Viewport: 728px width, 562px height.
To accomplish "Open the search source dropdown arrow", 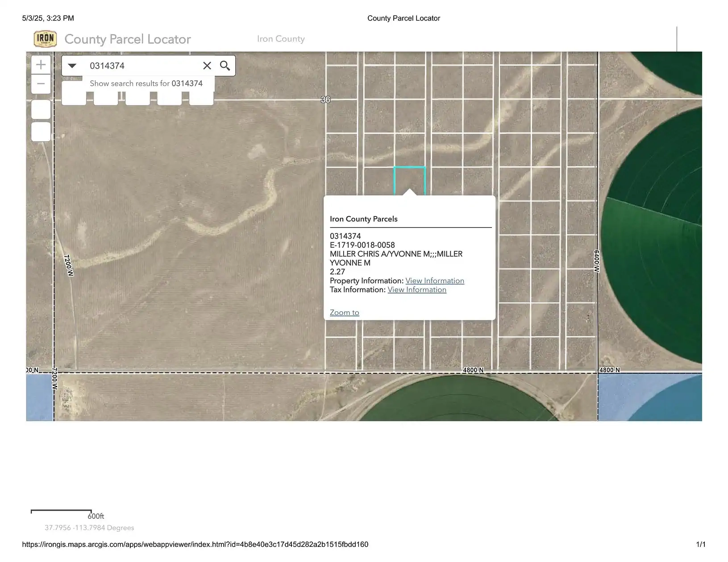I will pyautogui.click(x=72, y=66).
